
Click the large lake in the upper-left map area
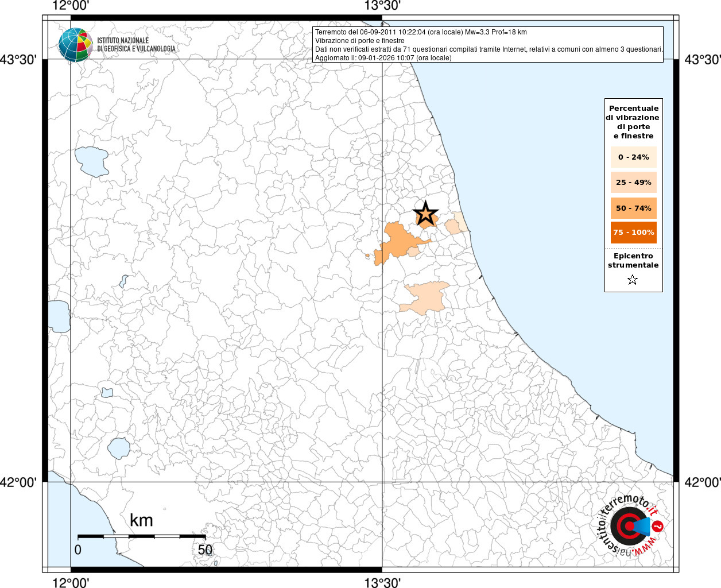pos(91,161)
